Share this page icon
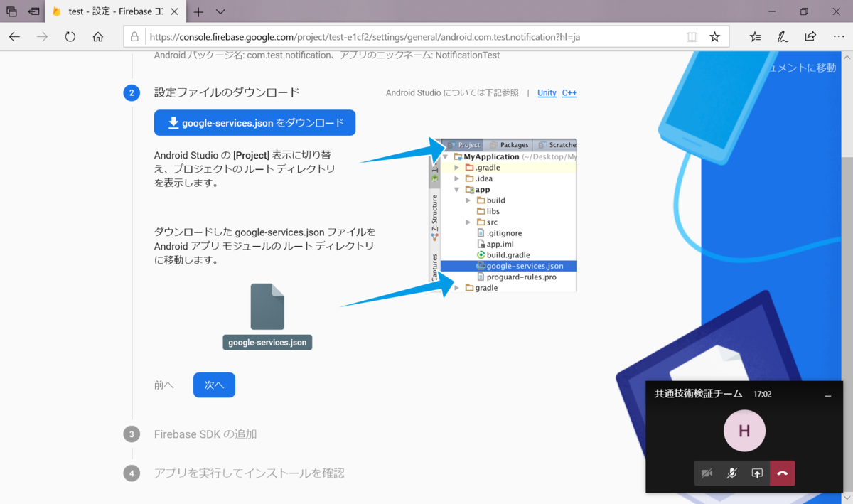853x504 pixels. coord(810,37)
